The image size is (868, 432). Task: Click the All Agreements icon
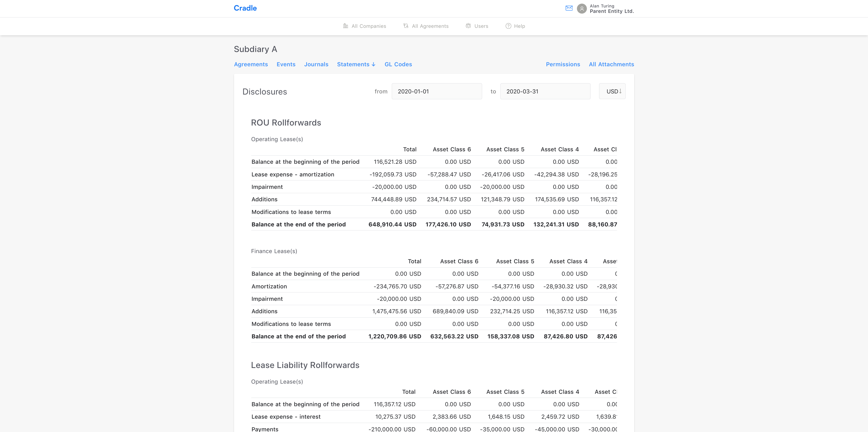pos(406,26)
